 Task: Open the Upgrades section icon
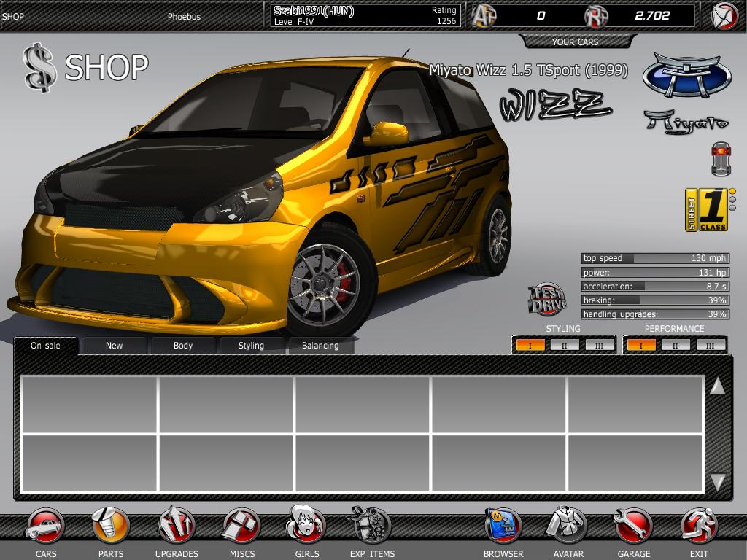[176, 526]
